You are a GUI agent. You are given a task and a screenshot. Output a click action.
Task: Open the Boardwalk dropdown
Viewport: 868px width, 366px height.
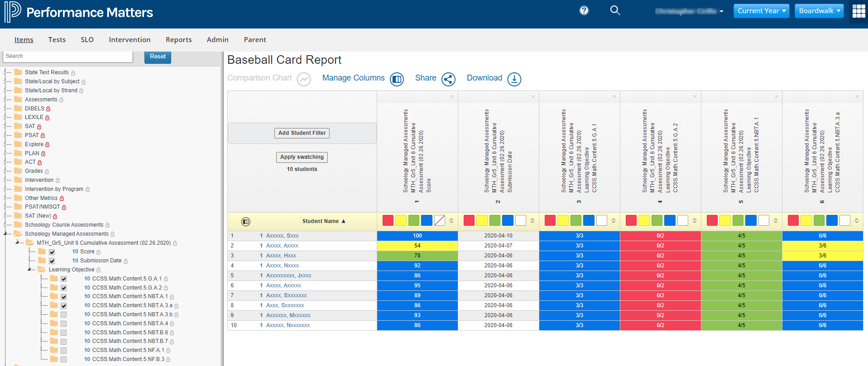[819, 11]
